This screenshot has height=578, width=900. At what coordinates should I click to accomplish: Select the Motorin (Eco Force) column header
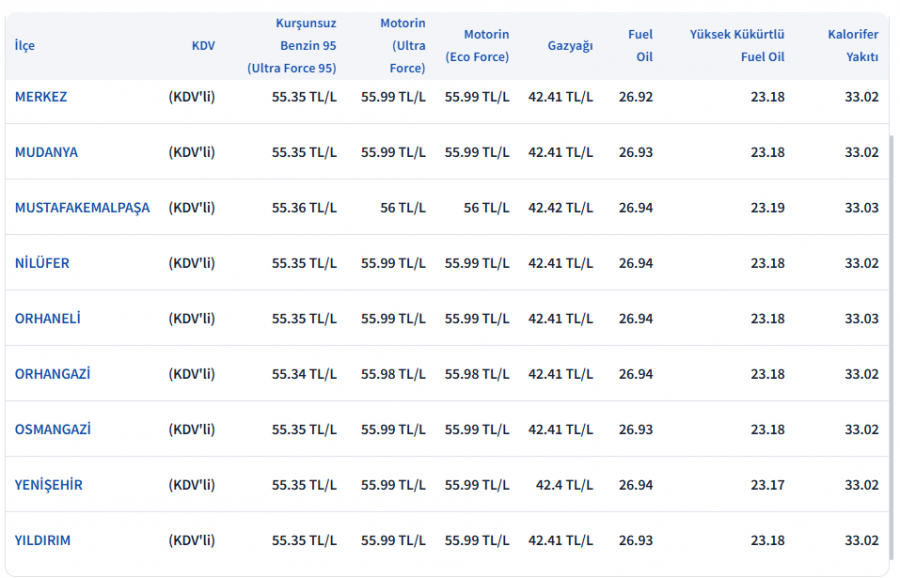[x=477, y=46]
